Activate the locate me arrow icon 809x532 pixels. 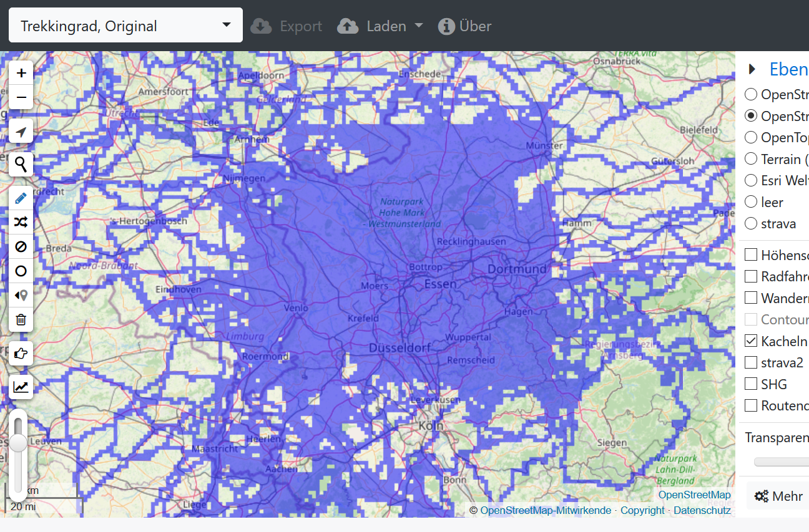click(x=21, y=132)
